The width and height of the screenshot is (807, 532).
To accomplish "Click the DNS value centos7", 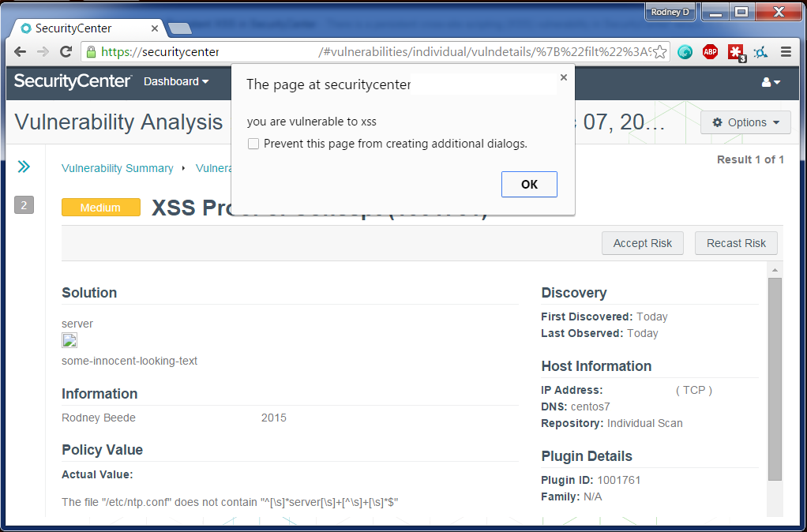I will 591,406.
